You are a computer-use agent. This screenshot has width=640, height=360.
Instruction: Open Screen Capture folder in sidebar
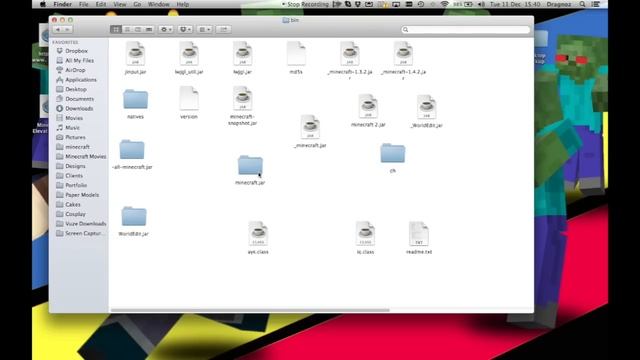tap(83, 233)
